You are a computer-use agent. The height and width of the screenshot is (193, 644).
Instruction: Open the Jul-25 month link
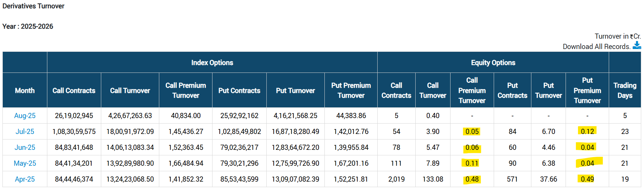point(25,132)
